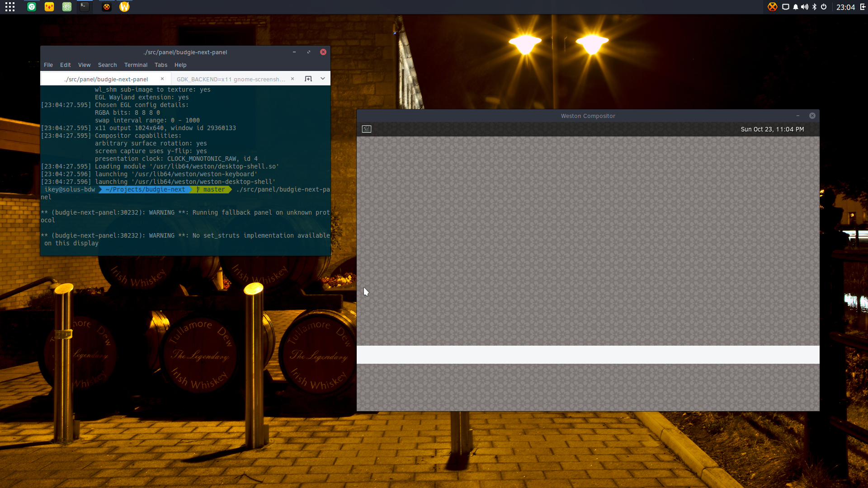Image resolution: width=868 pixels, height=488 pixels.
Task: Open the terminal Tabs menu
Action: [x=161, y=65]
